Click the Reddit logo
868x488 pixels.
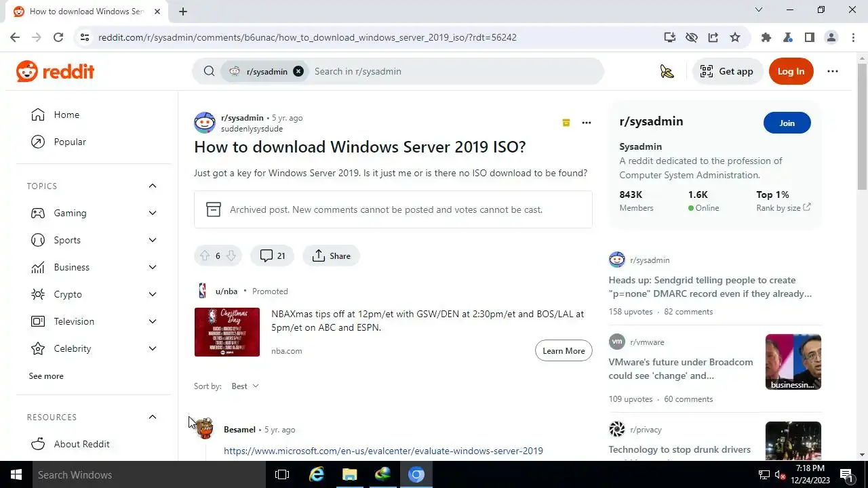pos(55,71)
